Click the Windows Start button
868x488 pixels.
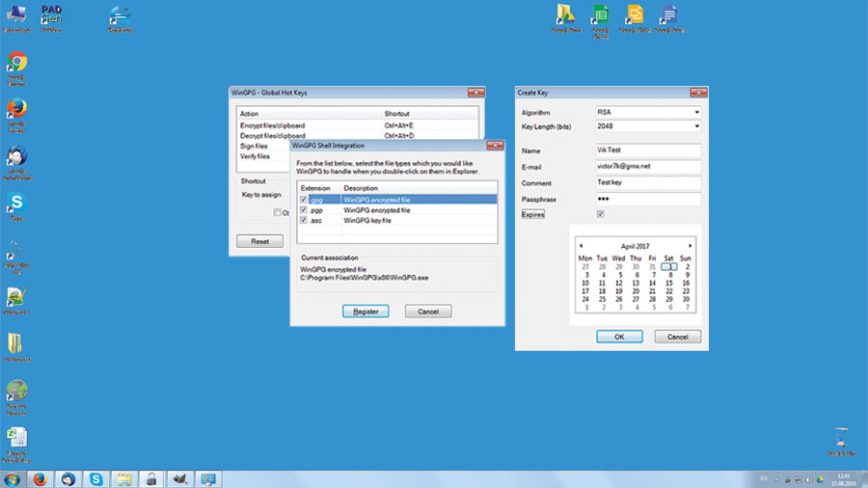[x=12, y=479]
